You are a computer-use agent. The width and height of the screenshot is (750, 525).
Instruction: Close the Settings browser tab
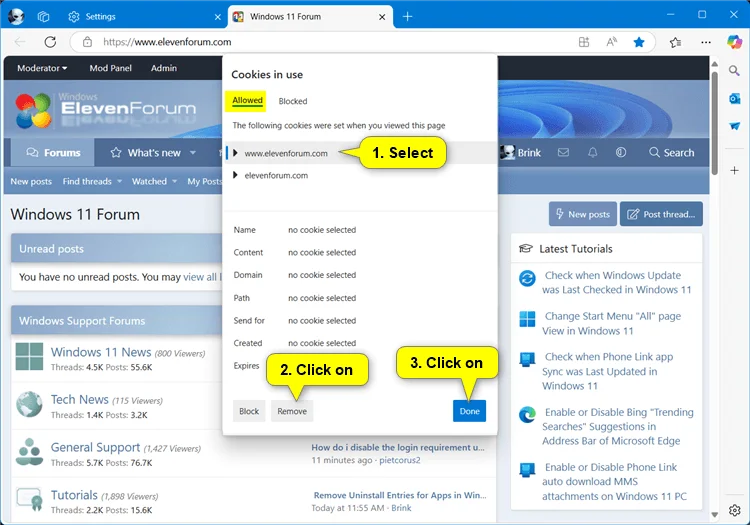coord(218,17)
